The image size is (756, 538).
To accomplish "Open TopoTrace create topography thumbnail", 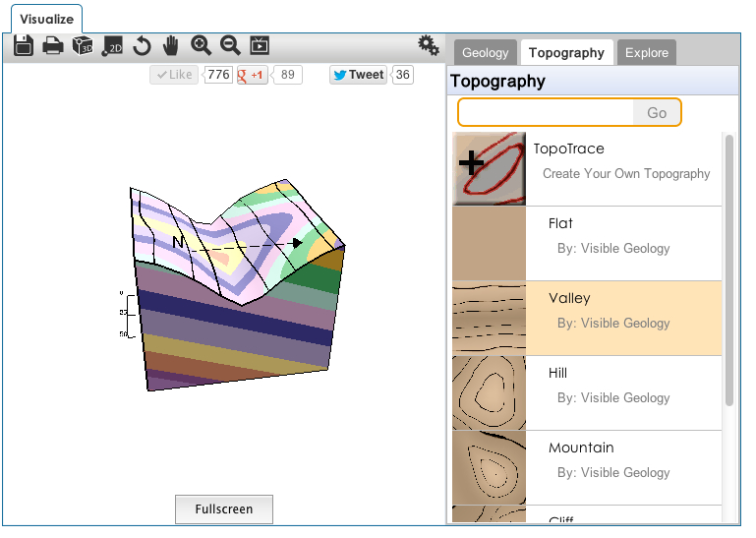I will (489, 168).
